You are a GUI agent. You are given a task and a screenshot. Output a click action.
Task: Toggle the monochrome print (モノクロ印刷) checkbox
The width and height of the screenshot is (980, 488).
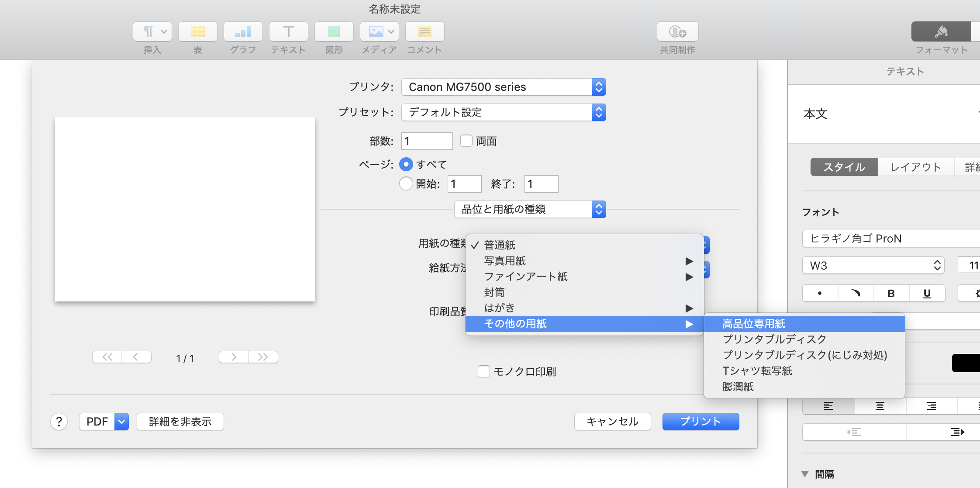tap(484, 371)
